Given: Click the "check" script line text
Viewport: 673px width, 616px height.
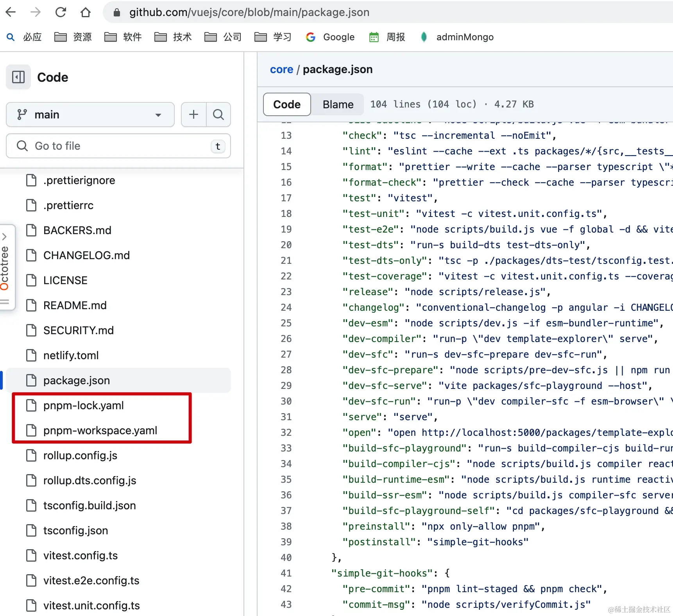Looking at the screenshot, I should tap(449, 136).
